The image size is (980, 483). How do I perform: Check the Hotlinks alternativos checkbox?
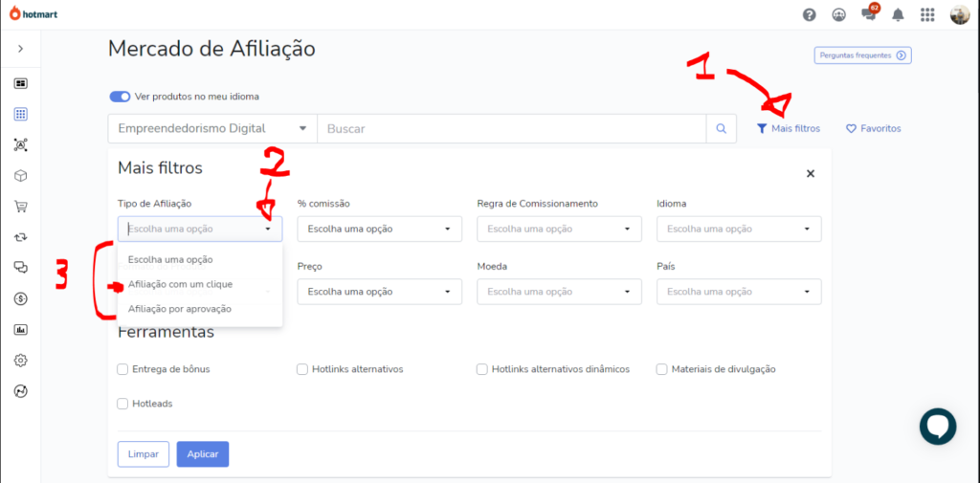coord(302,369)
